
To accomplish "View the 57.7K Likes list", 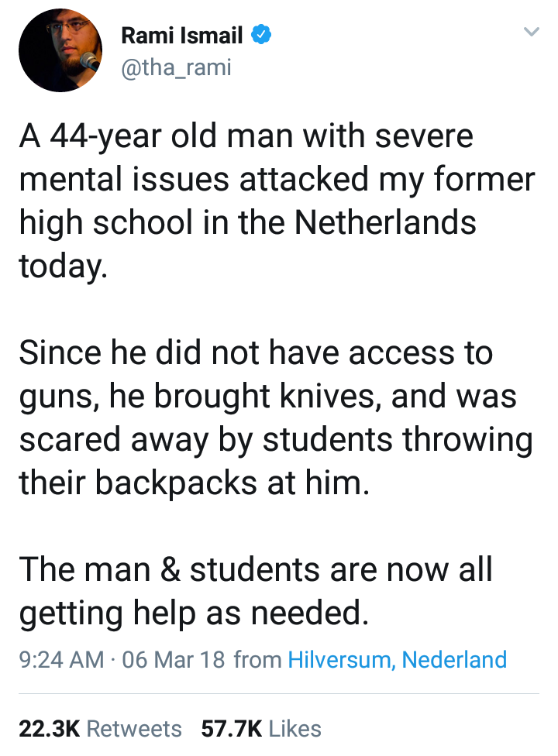I will pyautogui.click(x=261, y=729).
